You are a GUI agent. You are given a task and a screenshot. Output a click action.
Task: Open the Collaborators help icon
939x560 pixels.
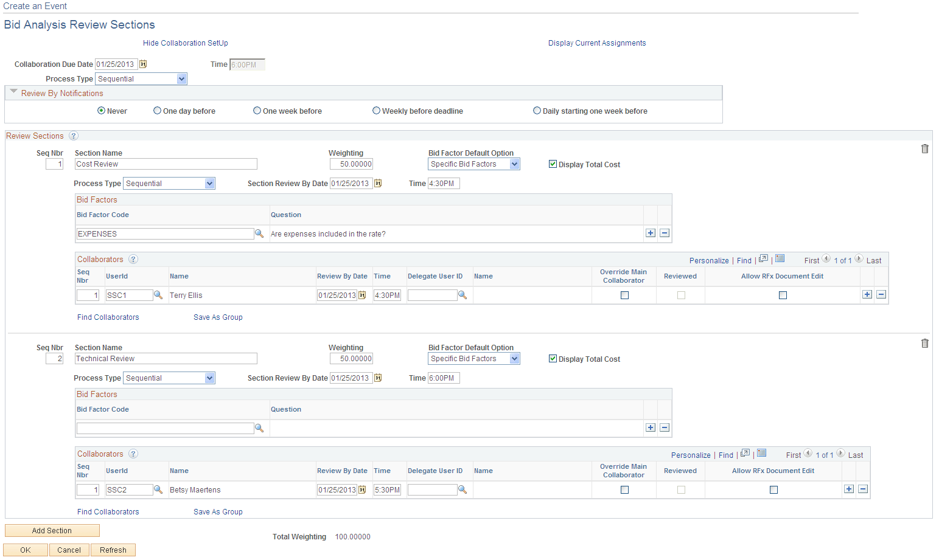click(x=133, y=259)
